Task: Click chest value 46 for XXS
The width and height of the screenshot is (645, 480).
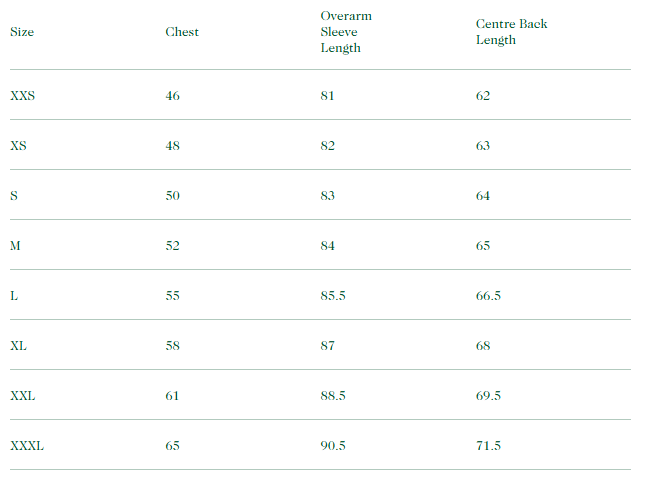Action: click(x=173, y=96)
